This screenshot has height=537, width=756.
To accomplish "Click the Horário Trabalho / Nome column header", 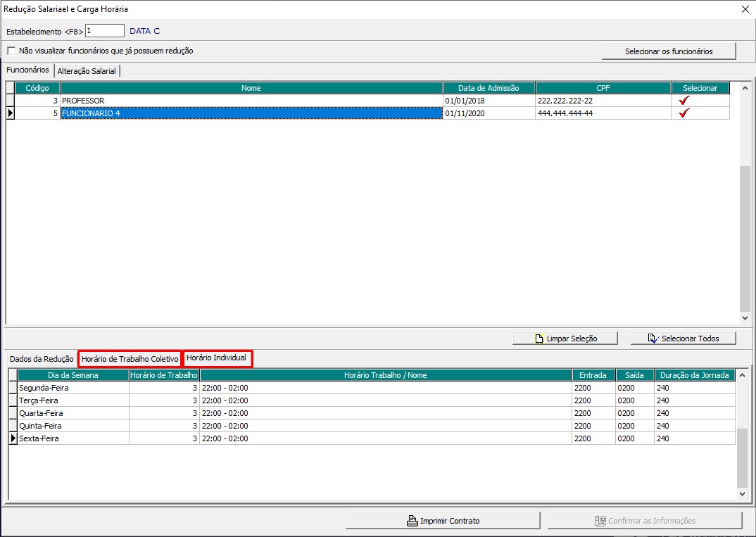I will [386, 375].
